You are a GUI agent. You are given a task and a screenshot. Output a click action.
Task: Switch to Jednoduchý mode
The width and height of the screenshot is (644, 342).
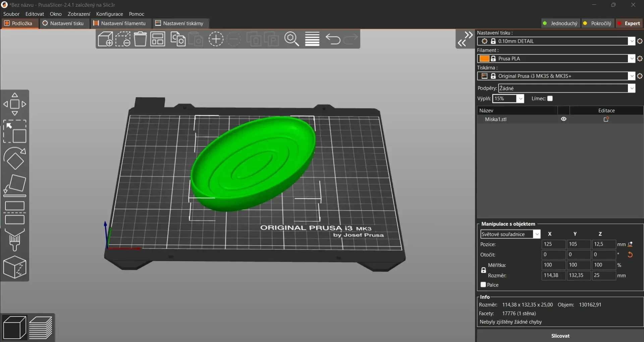tap(561, 23)
